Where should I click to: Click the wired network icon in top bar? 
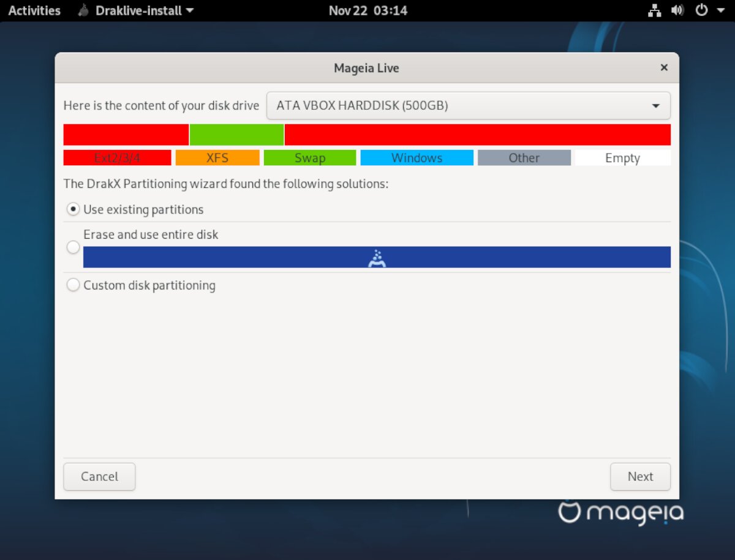[x=654, y=10]
